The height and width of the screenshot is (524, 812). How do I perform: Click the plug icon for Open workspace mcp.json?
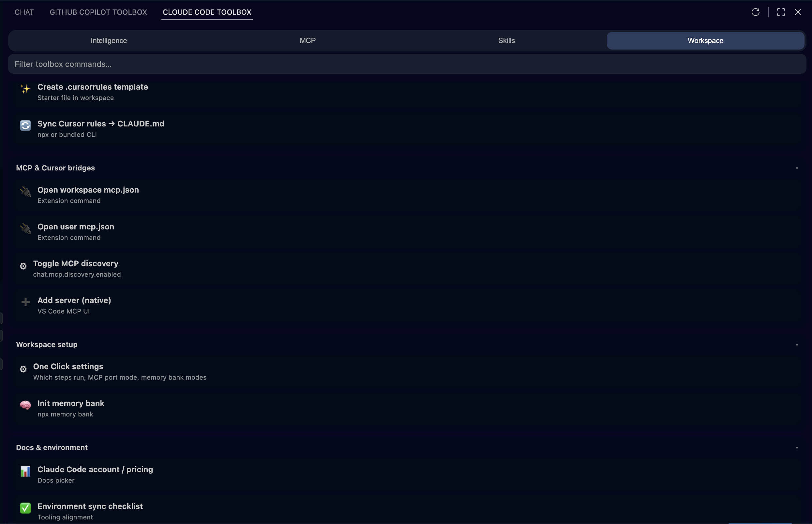coord(25,192)
